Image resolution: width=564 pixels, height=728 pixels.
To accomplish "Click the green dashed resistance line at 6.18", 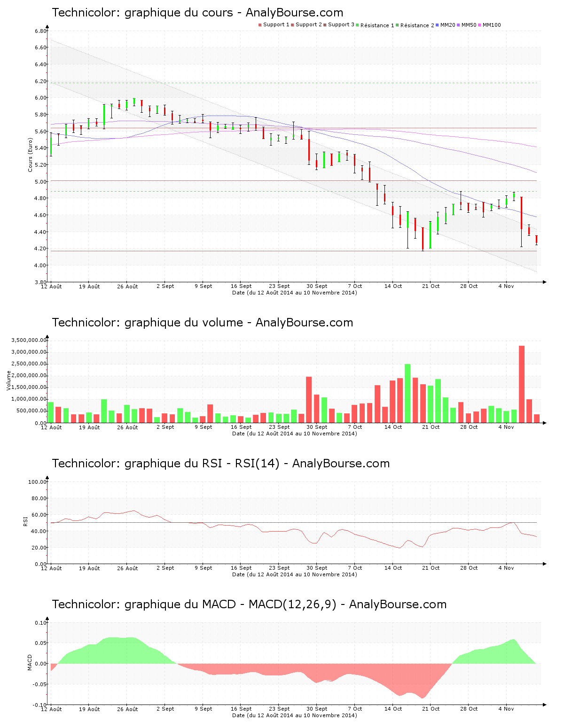I will coord(294,83).
